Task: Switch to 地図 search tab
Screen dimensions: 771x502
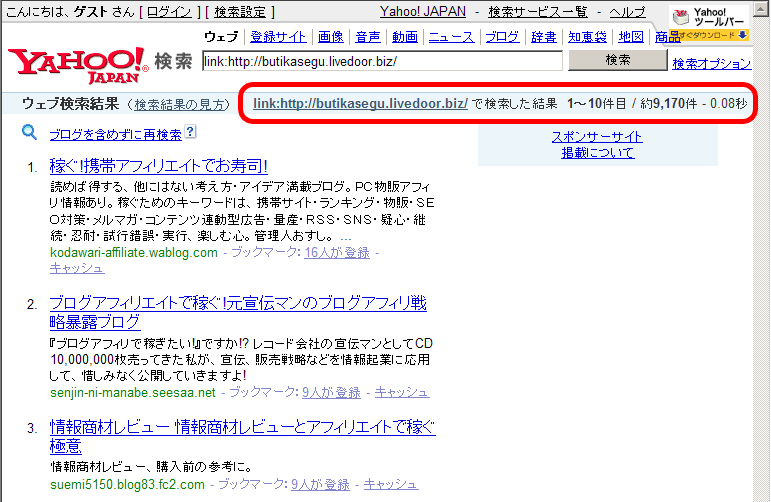Action: coord(631,36)
